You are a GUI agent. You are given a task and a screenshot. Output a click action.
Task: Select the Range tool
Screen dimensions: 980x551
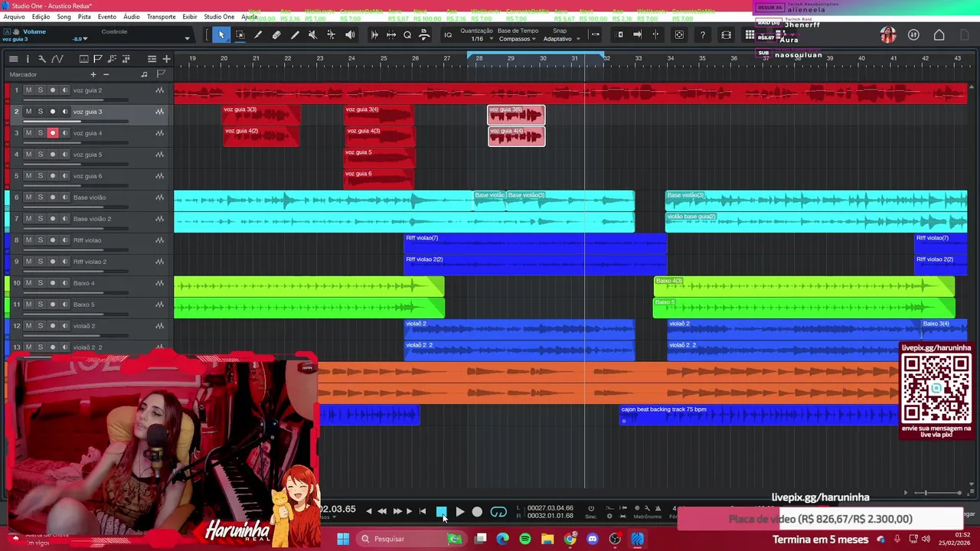point(240,35)
